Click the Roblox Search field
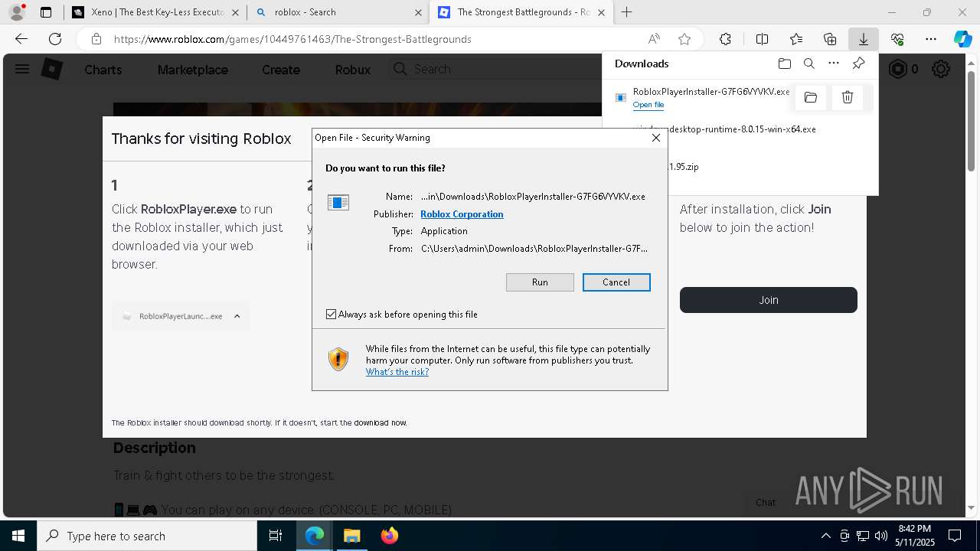 tap(496, 69)
